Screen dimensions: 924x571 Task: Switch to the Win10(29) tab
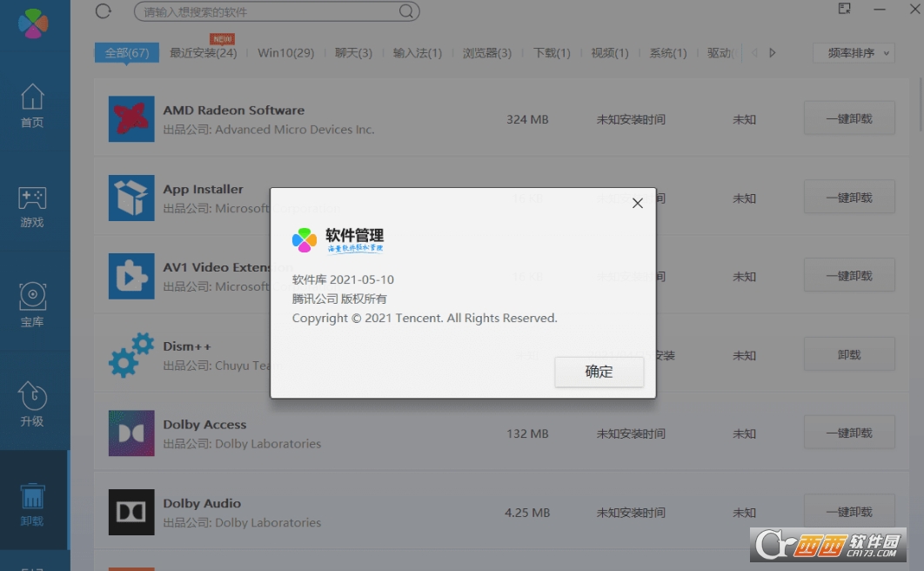(x=285, y=53)
